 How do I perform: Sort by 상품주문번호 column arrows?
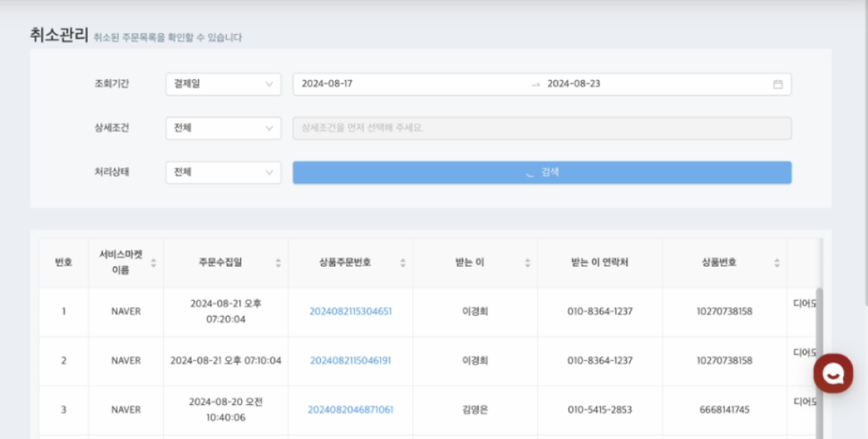coord(402,263)
